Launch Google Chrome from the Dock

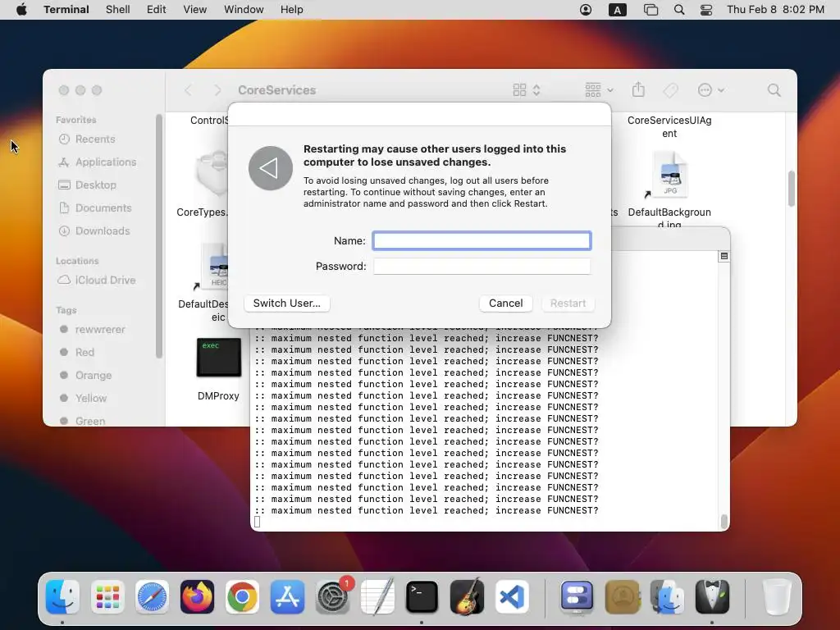pos(242,597)
